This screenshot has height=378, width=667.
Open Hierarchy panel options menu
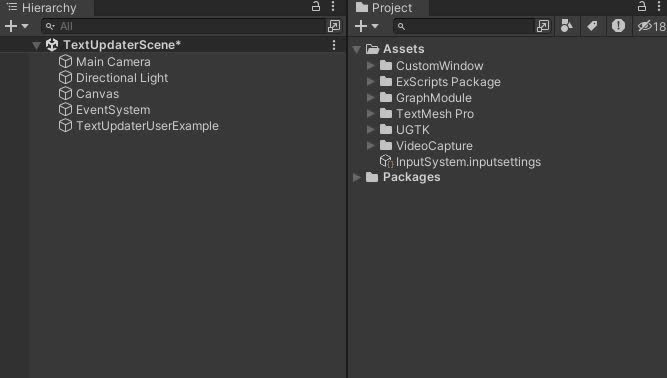(333, 6)
